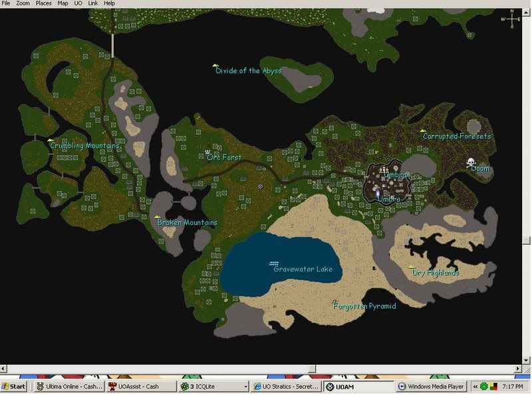Click the "Doom" map label
Image resolution: width=532 pixels, height=400 pixels.
click(480, 168)
